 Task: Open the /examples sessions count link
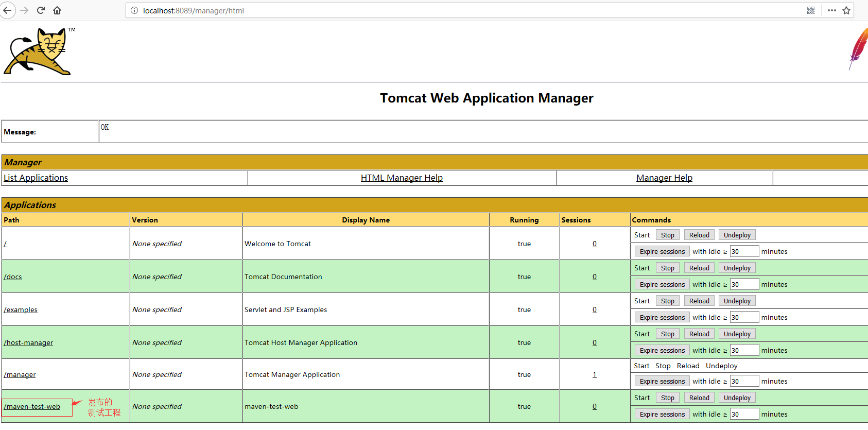[595, 309]
